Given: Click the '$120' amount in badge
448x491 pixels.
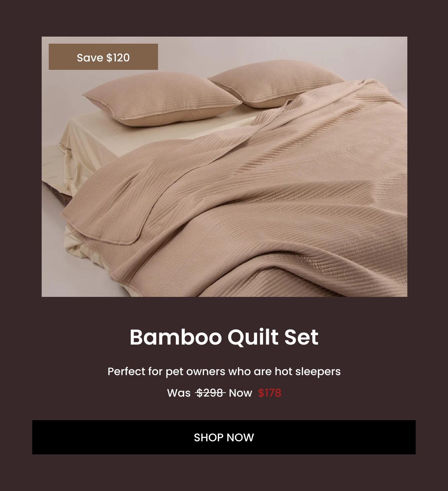Looking at the screenshot, I should pyautogui.click(x=118, y=58).
